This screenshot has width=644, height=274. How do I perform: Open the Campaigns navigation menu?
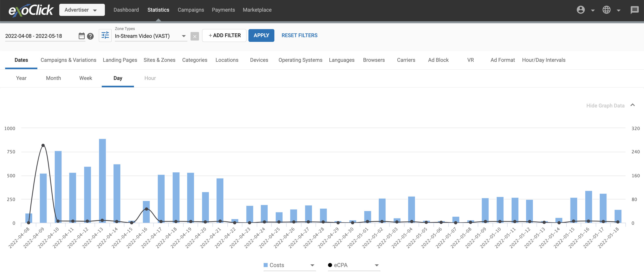point(191,9)
